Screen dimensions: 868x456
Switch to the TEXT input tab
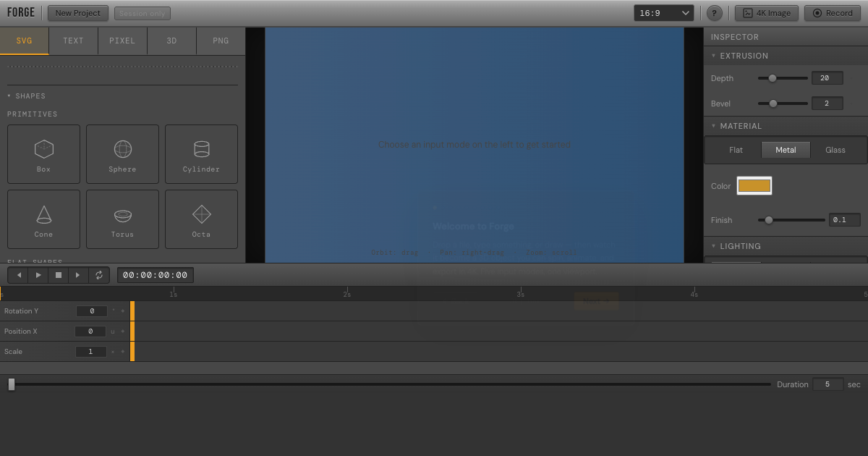click(x=74, y=41)
